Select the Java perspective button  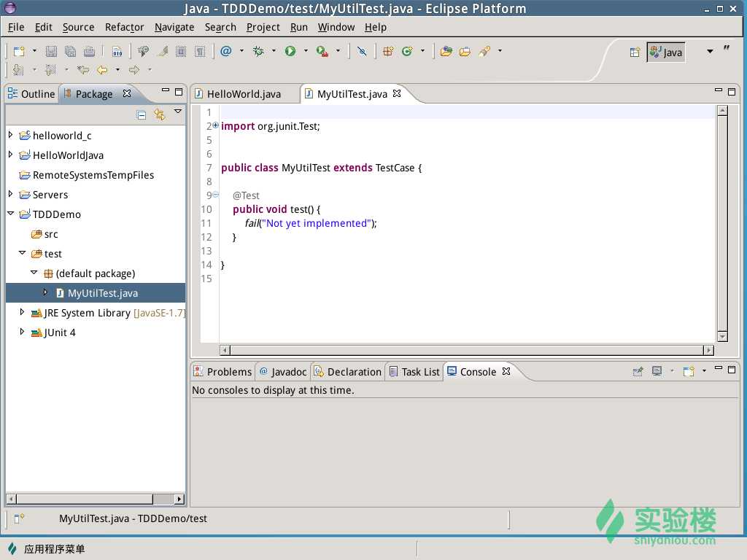point(666,52)
